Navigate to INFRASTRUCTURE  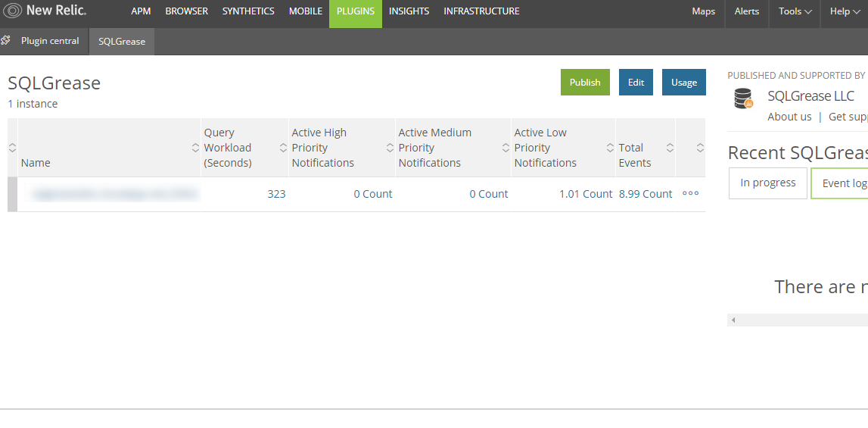(481, 11)
